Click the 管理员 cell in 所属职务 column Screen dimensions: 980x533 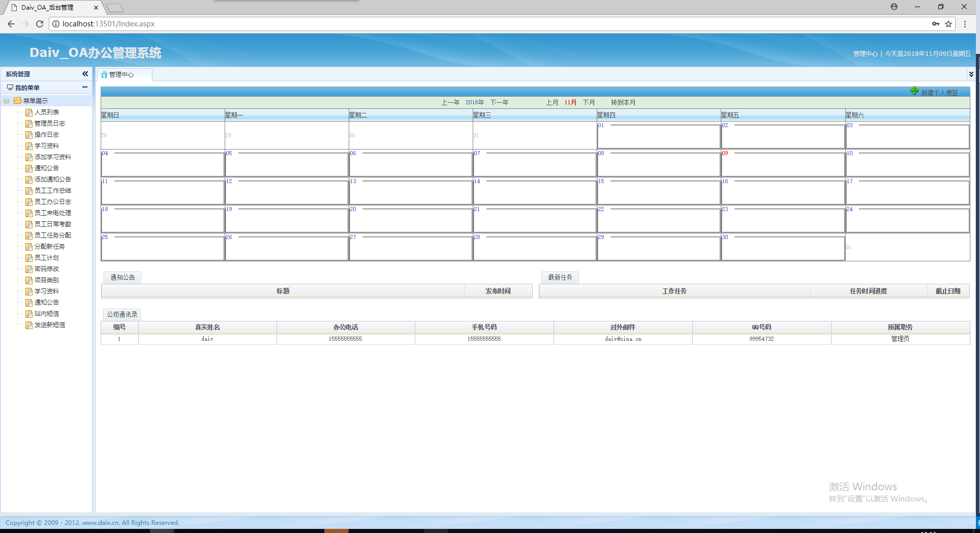[900, 339]
